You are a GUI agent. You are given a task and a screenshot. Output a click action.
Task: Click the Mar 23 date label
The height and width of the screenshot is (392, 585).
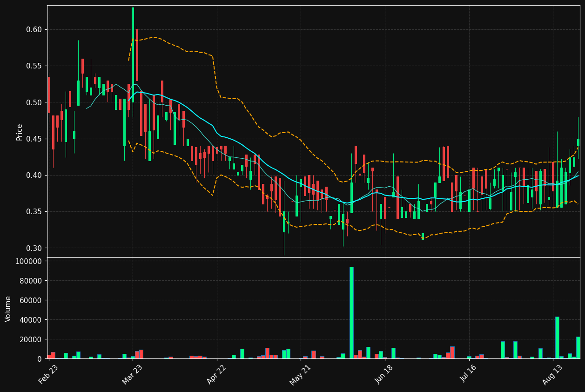[132, 374]
